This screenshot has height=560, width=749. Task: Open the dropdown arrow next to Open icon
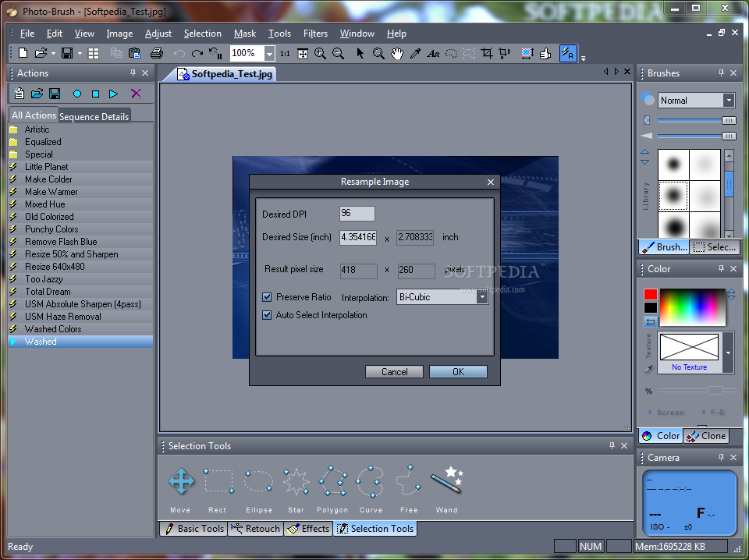tap(53, 54)
